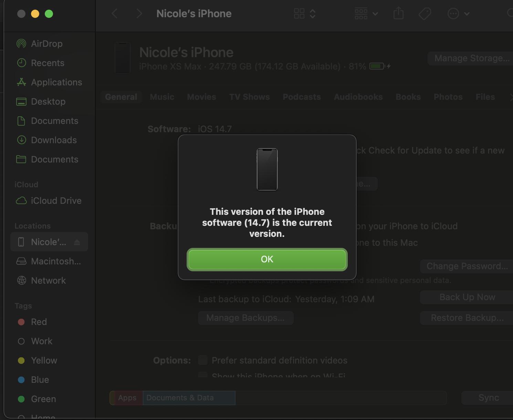Open Documents folder listed above iCloud
The image size is (513, 420).
click(x=48, y=159)
